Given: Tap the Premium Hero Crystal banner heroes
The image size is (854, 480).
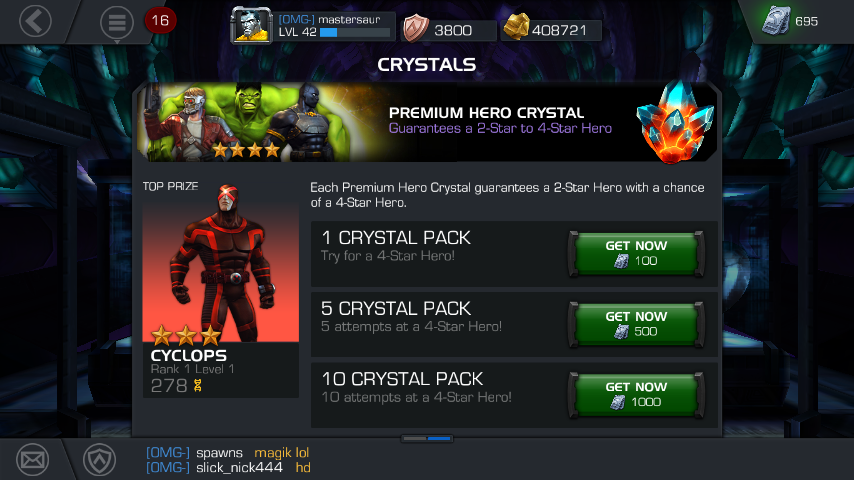Looking at the screenshot, I should pyautogui.click(x=245, y=122).
